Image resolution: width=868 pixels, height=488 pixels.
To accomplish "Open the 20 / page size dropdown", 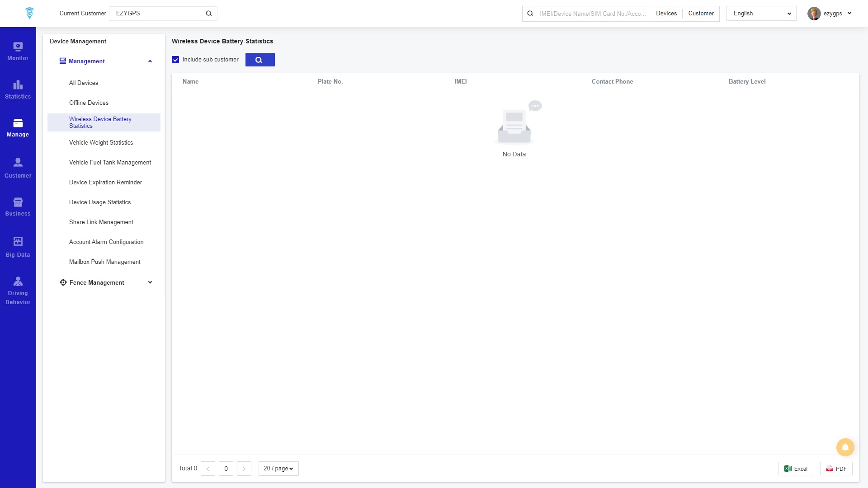I will (x=278, y=469).
